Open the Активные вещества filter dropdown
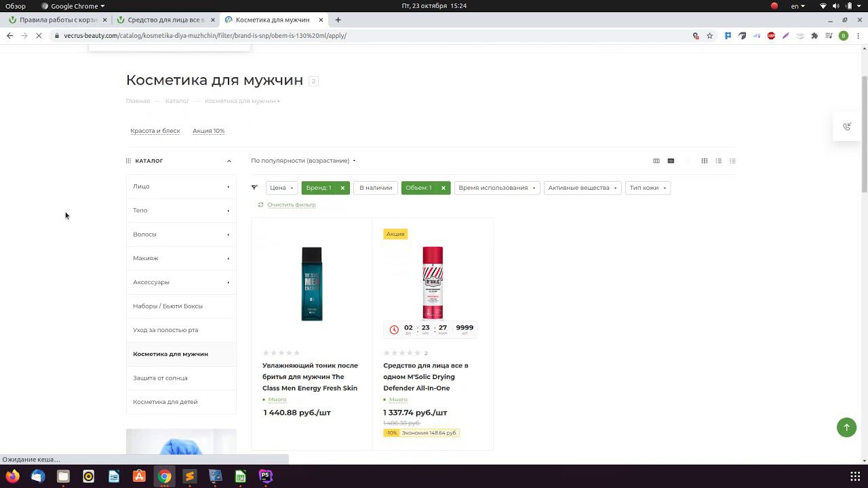 click(583, 188)
